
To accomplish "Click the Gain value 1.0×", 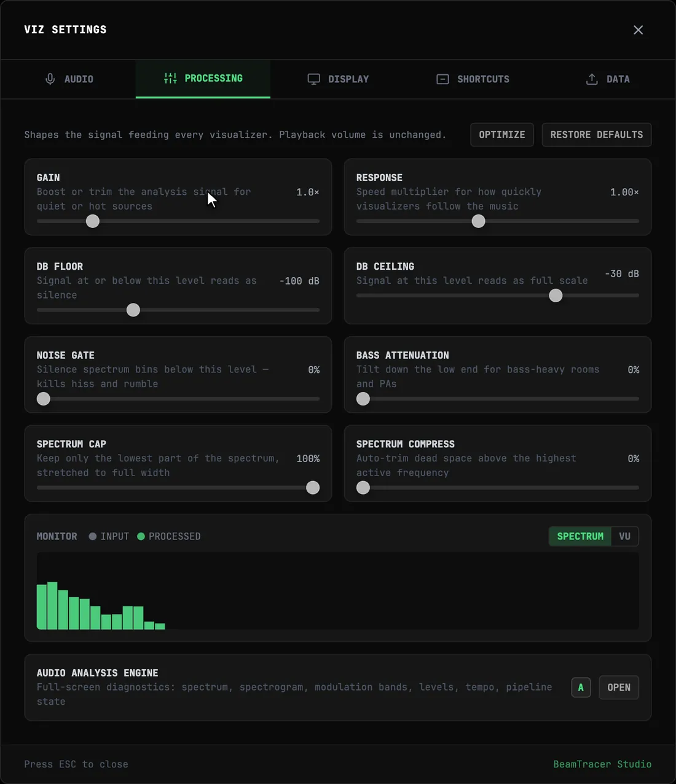I will (308, 192).
